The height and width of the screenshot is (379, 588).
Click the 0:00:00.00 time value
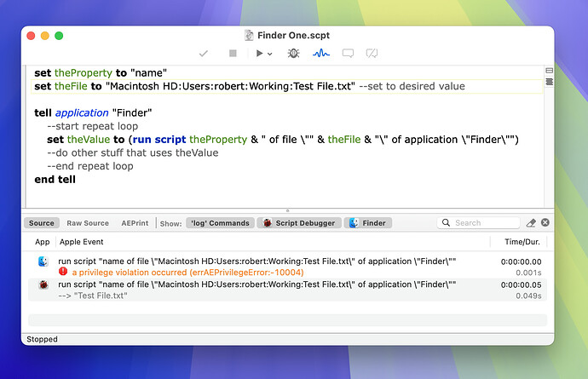pyautogui.click(x=521, y=261)
